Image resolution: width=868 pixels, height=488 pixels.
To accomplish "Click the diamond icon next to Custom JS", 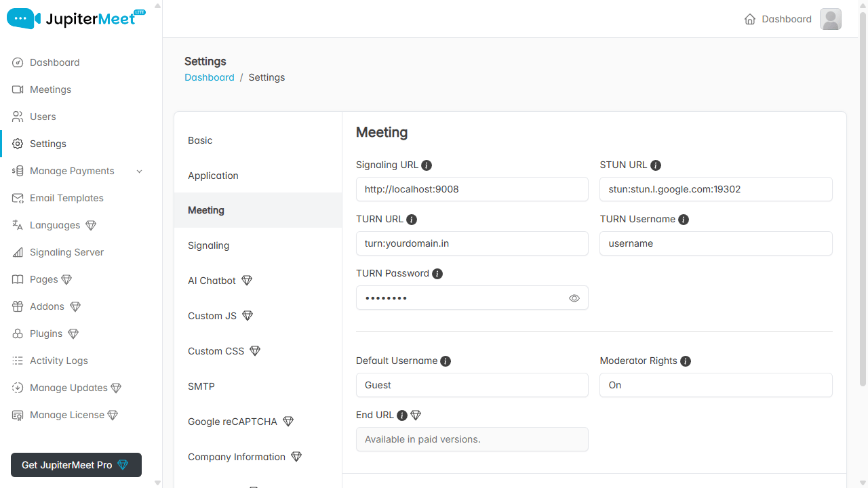I will pyautogui.click(x=248, y=316).
